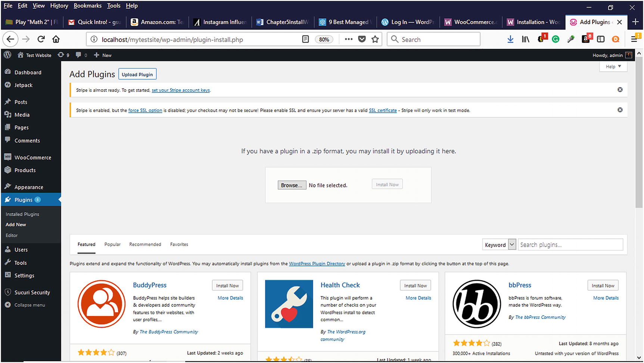Click Install Now in the upload box
This screenshot has width=644, height=363.
pos(387,184)
